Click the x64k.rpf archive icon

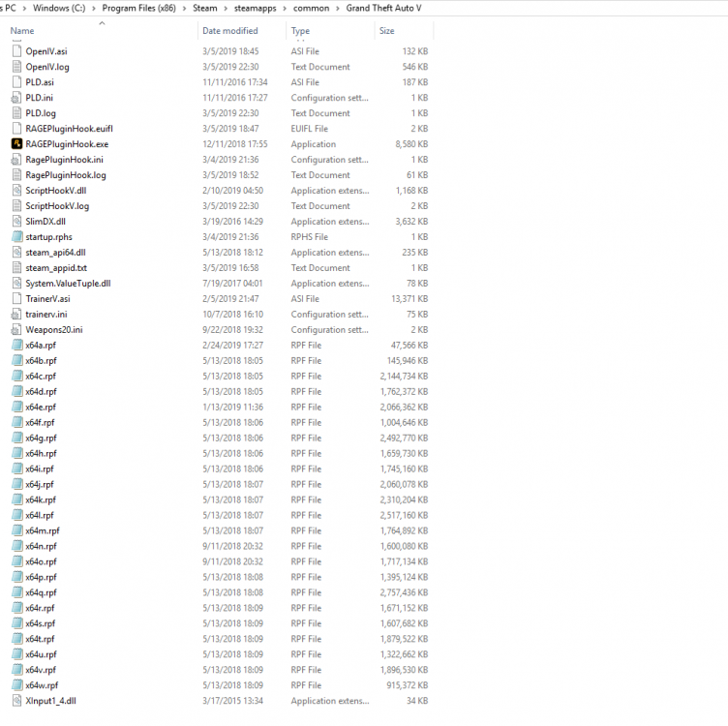click(16, 499)
